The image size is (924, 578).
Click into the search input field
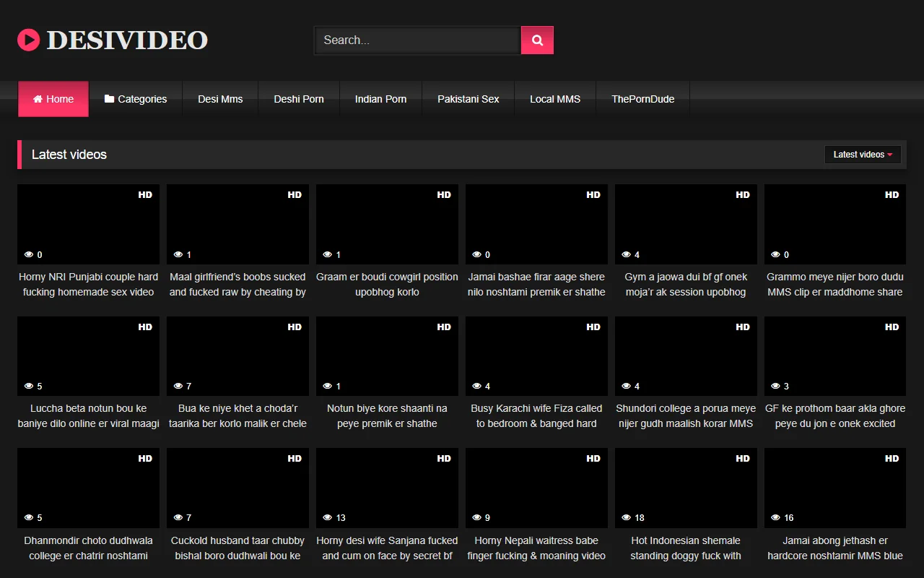[x=417, y=40]
